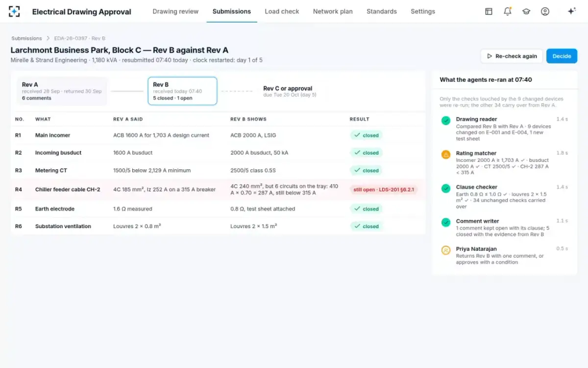The height and width of the screenshot is (368, 588).
Task: Open the AI sparkle assistant icon
Action: [x=571, y=11]
